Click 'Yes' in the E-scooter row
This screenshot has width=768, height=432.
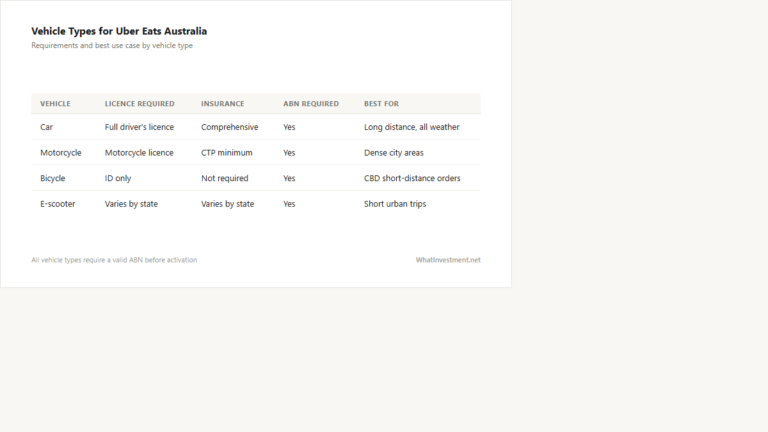click(x=289, y=204)
